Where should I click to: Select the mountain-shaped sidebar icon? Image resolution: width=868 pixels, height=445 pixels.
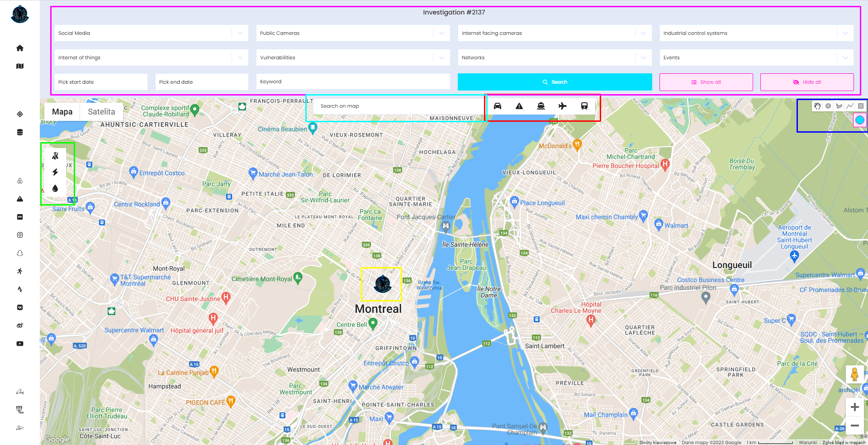(20, 199)
